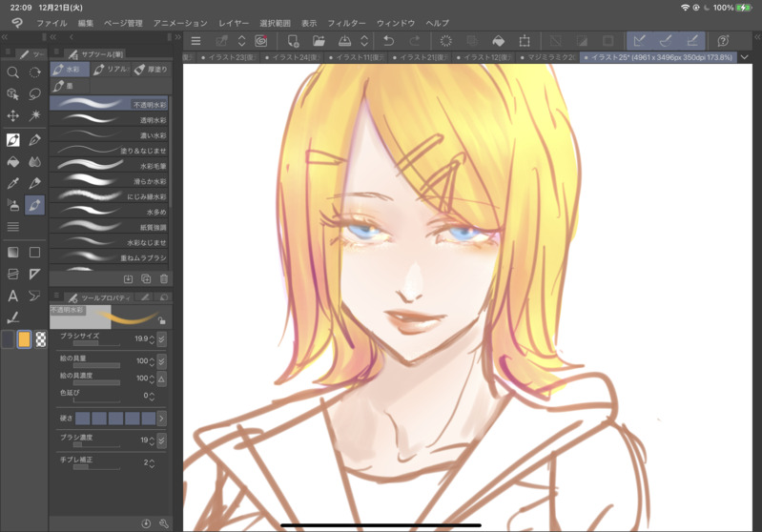This screenshot has width=762, height=532.
Task: Expand the document tabs overflow chevron
Action: 745,57
